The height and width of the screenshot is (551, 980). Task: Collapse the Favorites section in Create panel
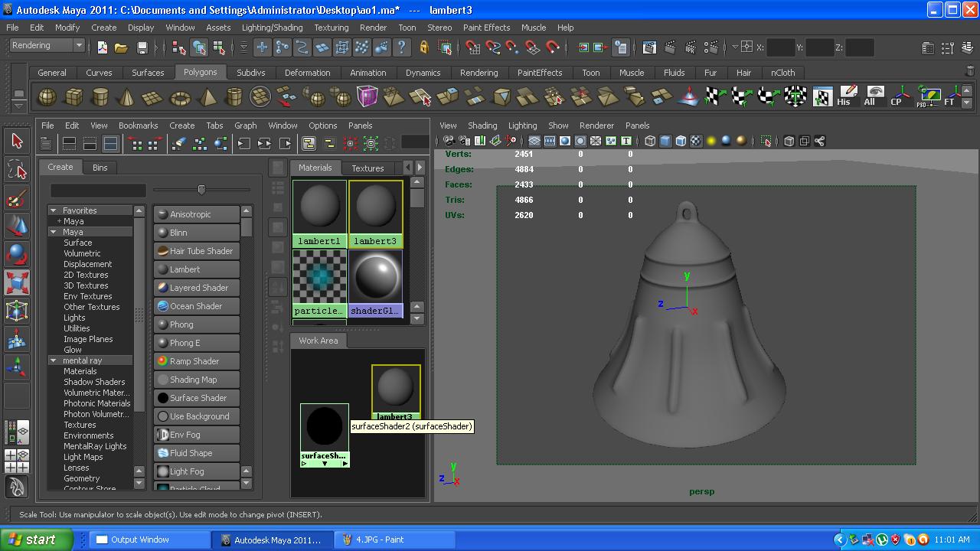[54, 210]
